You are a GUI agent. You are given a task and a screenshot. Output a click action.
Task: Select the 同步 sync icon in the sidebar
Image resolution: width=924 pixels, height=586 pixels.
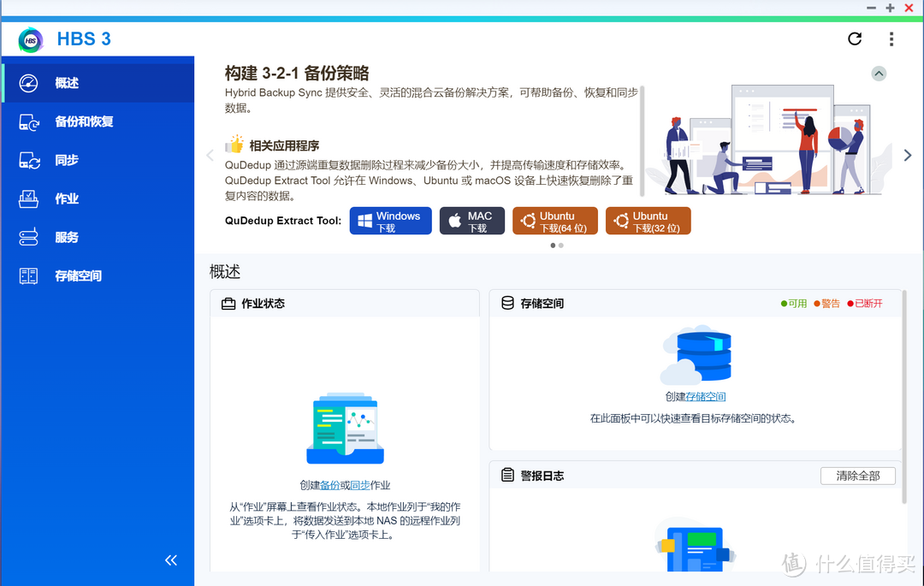(28, 160)
